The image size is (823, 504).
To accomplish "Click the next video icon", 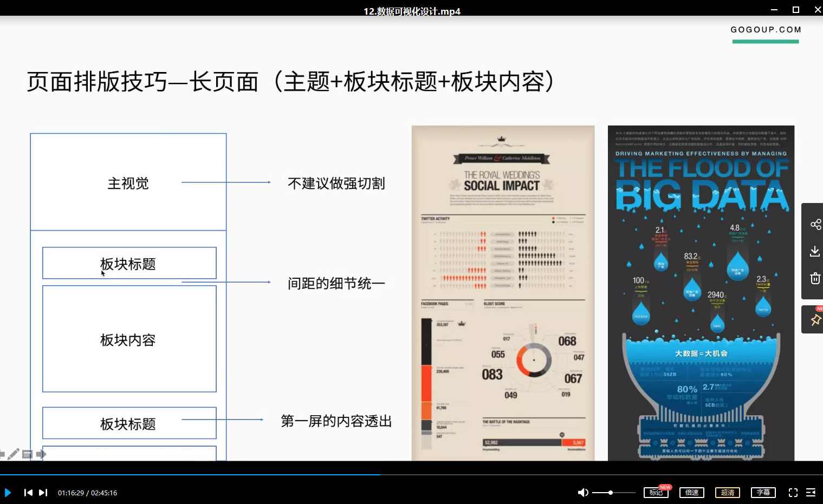I will pyautogui.click(x=43, y=493).
